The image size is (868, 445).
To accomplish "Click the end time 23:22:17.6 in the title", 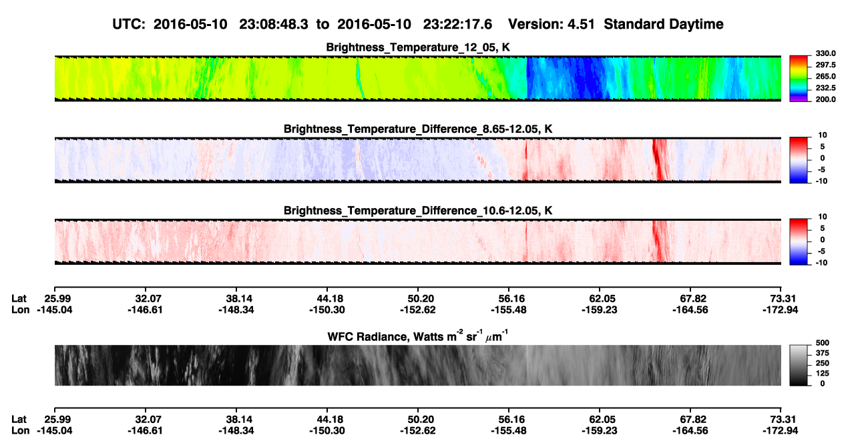I will (458, 24).
